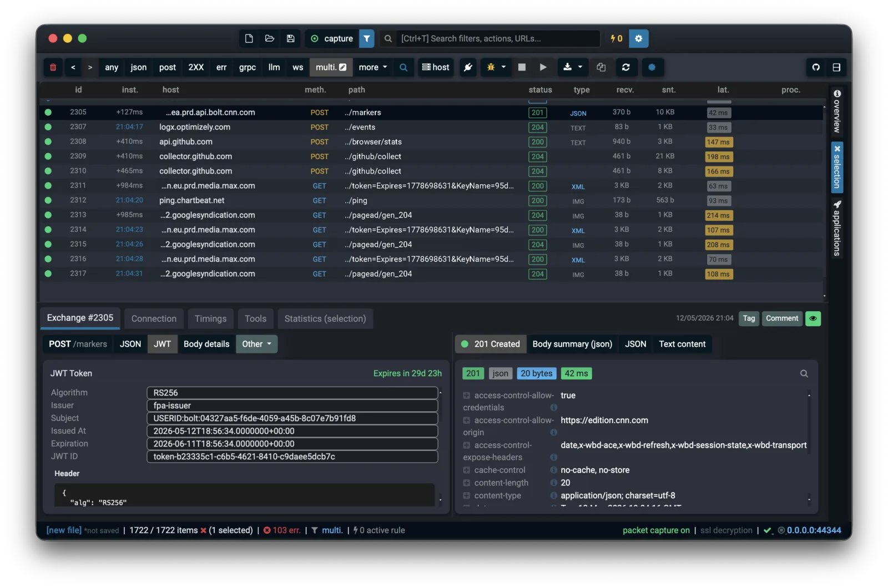Click the Comment button
This screenshot has height=588, width=888.
782,318
